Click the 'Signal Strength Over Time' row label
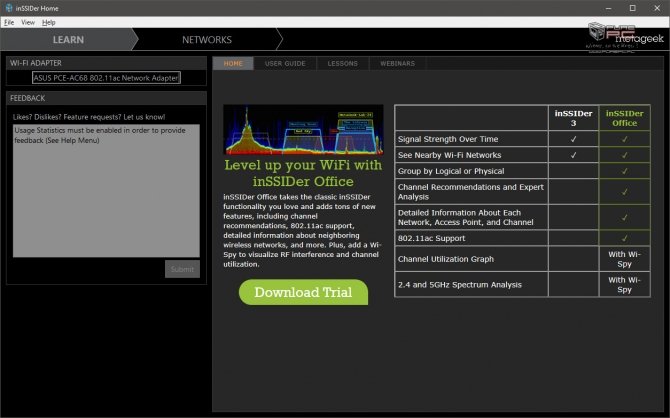Image resolution: width=670 pixels, height=418 pixels. click(x=448, y=139)
